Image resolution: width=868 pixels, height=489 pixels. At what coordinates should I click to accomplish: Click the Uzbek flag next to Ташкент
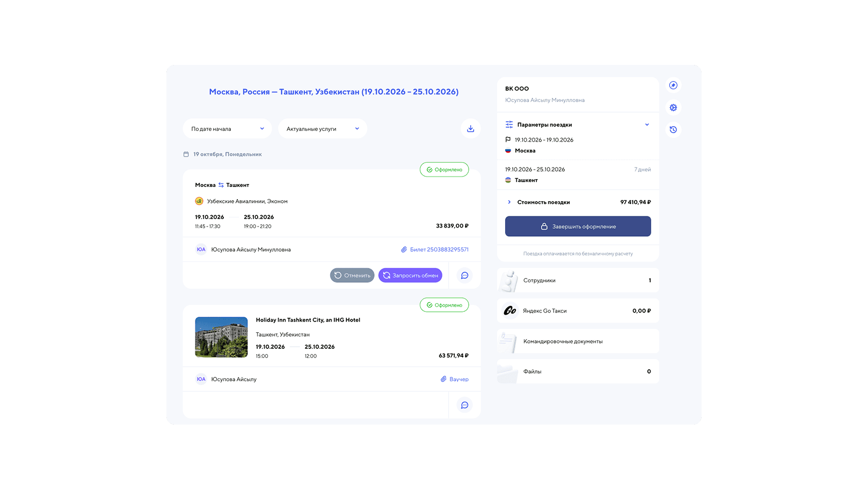click(508, 180)
